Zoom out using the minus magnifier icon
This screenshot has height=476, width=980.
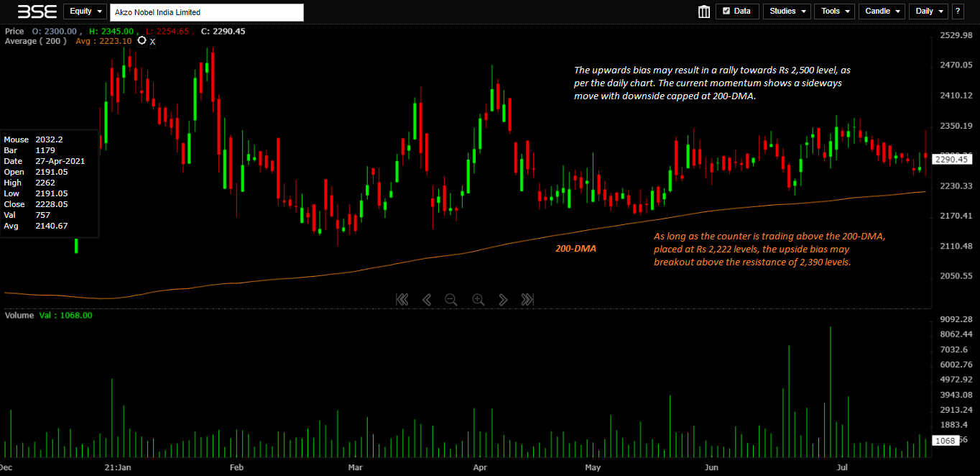point(451,300)
